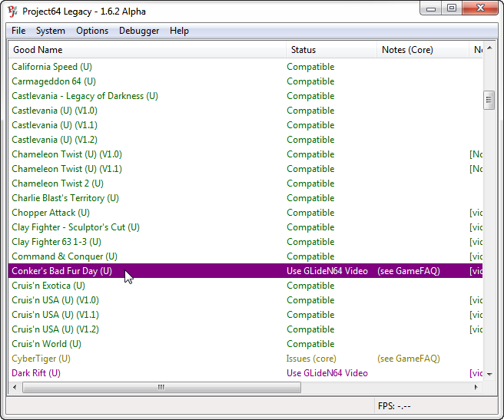Select Chameleon Twist (U) (V1.1) row
This screenshot has height=420, width=504.
coord(246,169)
